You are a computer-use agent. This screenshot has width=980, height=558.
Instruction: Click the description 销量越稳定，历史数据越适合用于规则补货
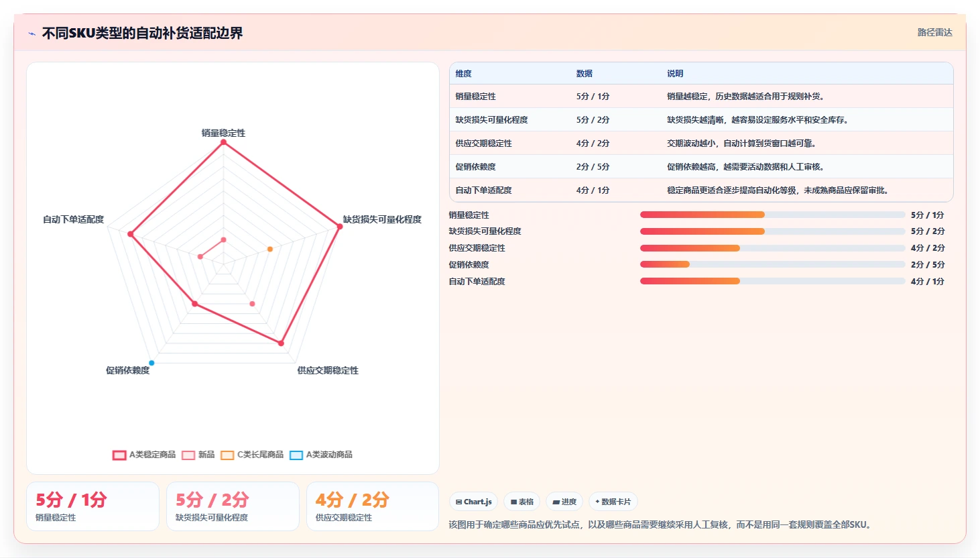(x=746, y=97)
